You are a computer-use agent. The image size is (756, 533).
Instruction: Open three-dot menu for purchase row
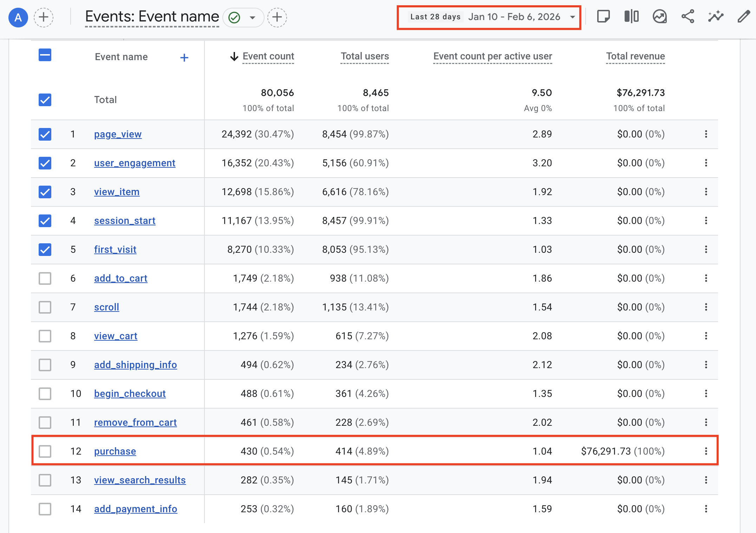pos(706,451)
